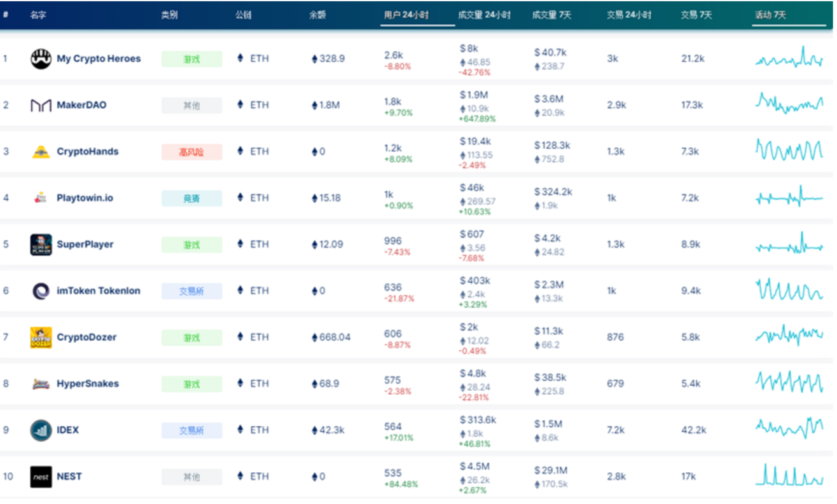Screen dimensions: 837x504
Task: Open the NEST dapp link
Action: [x=69, y=476]
